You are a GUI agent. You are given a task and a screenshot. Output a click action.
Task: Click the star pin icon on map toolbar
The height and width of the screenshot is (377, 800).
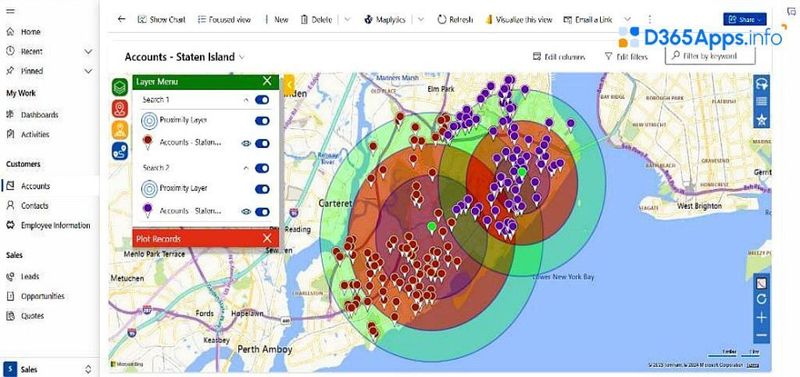pos(762,119)
